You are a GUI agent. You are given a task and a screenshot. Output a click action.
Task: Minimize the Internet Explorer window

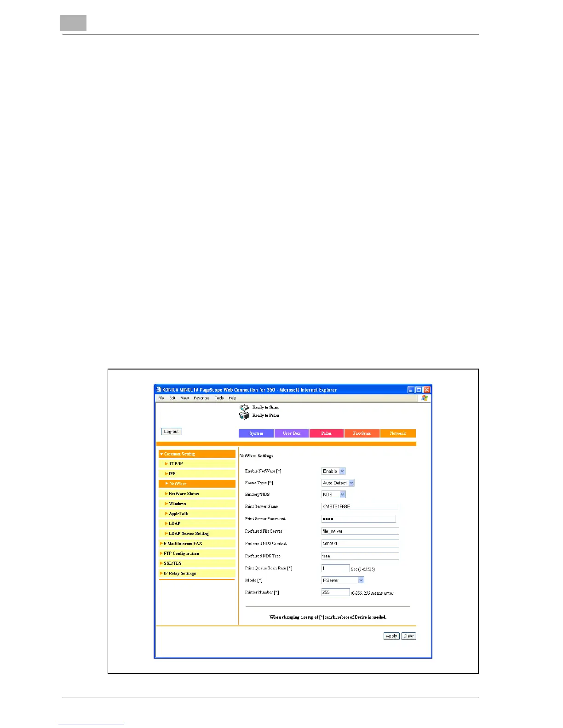click(x=411, y=390)
